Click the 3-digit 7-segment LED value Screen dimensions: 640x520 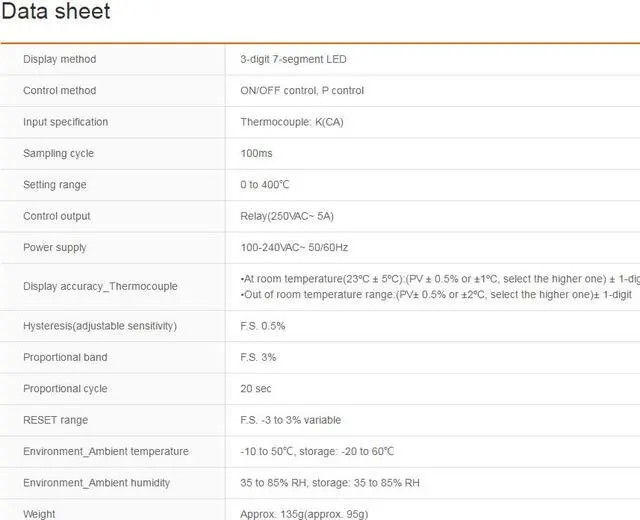(293, 59)
